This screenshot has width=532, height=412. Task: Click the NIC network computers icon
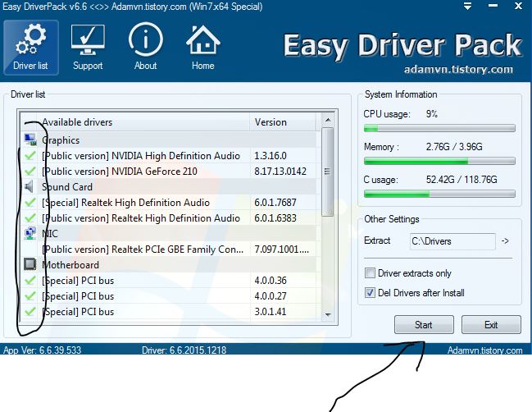(x=30, y=233)
